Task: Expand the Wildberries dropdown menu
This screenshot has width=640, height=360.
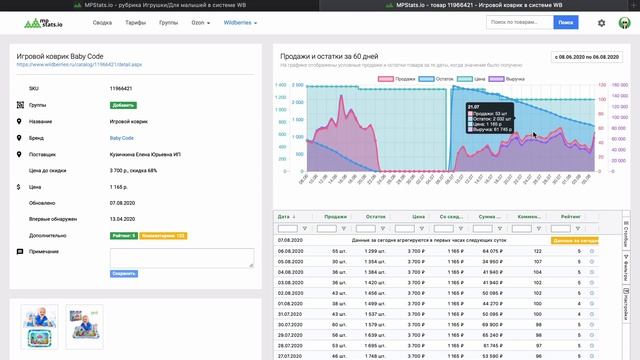Action: 240,23
